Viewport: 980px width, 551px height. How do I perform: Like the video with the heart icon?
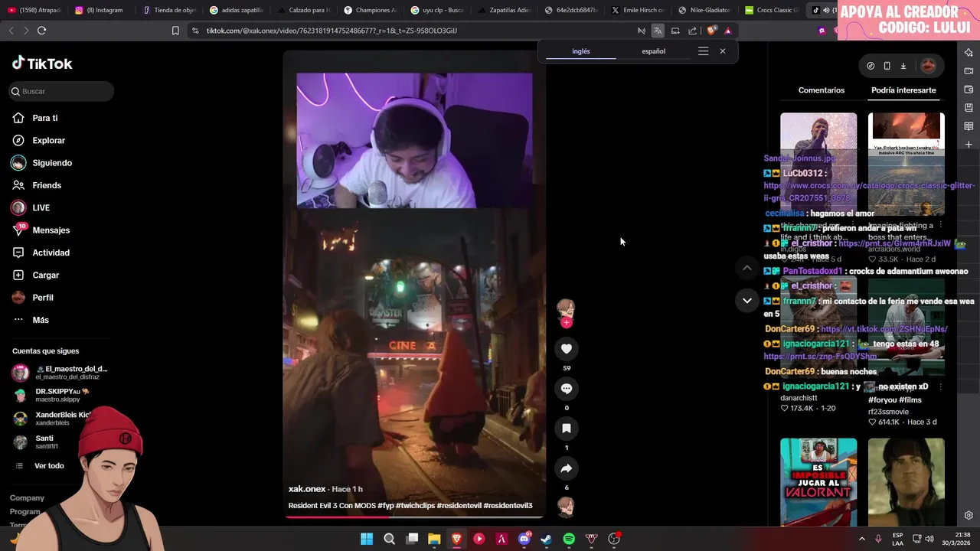coord(567,349)
